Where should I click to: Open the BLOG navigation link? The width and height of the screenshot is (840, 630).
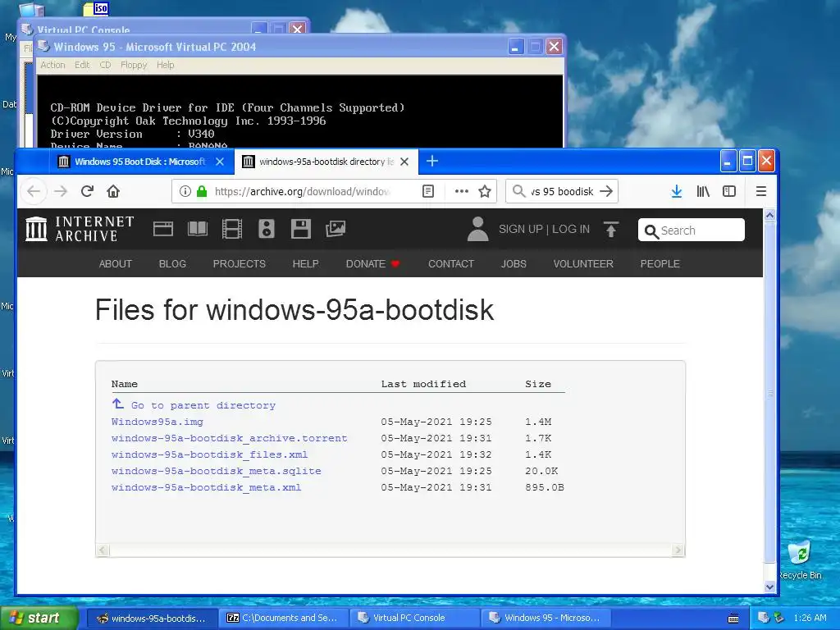[172, 263]
